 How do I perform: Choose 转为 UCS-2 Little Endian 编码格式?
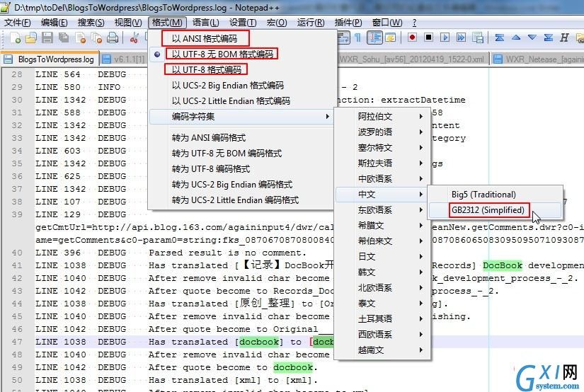(241, 200)
